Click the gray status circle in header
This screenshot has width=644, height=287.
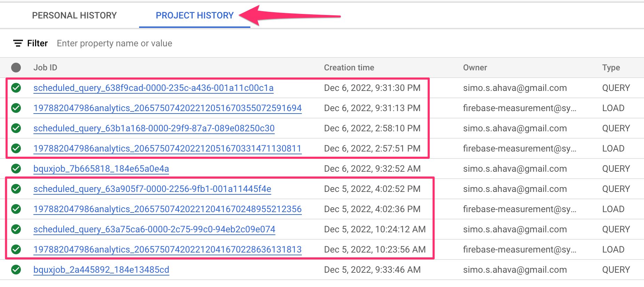tap(16, 68)
